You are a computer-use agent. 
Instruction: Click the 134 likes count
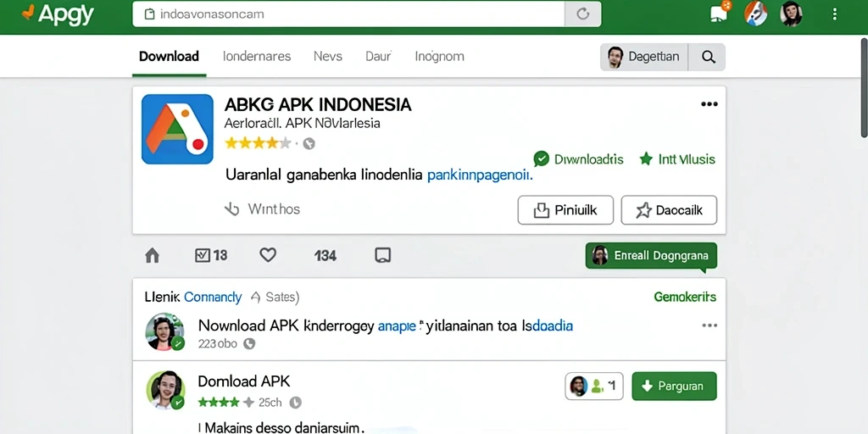(325, 256)
